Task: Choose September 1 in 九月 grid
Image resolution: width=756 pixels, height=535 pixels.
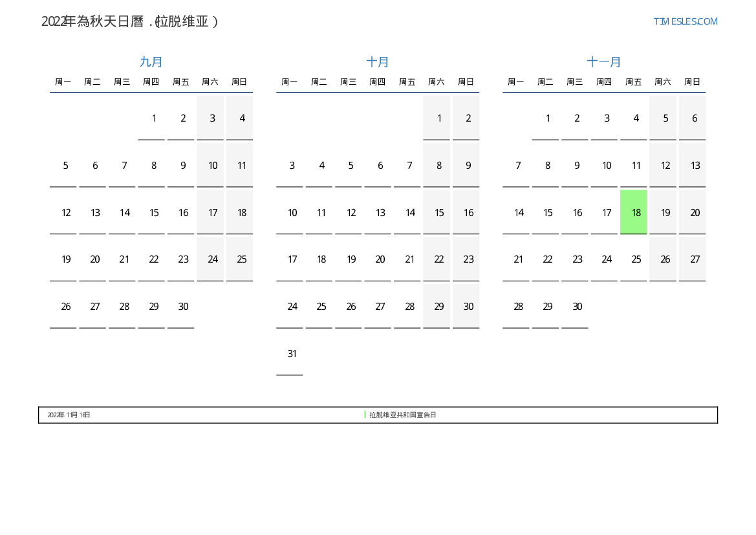Action: coord(154,118)
